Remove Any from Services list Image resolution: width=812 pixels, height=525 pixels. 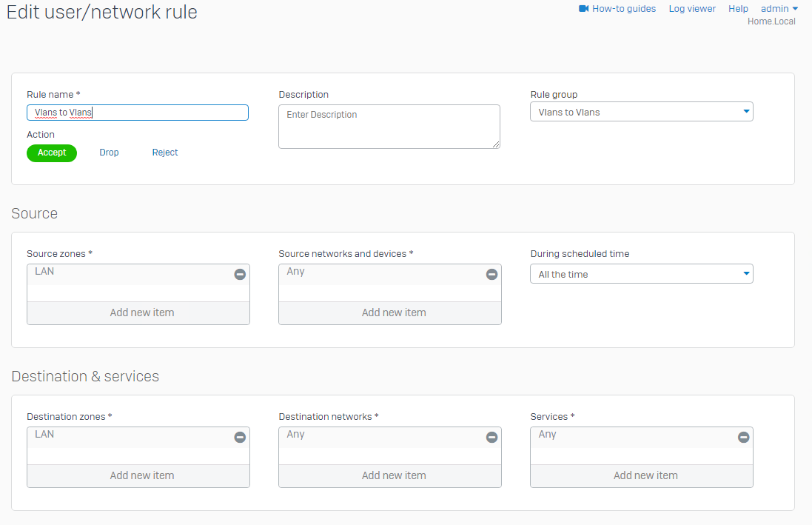coord(743,437)
